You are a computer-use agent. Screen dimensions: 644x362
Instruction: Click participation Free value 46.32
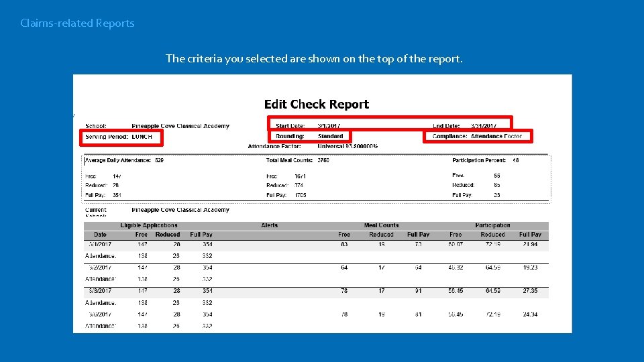pos(455,267)
